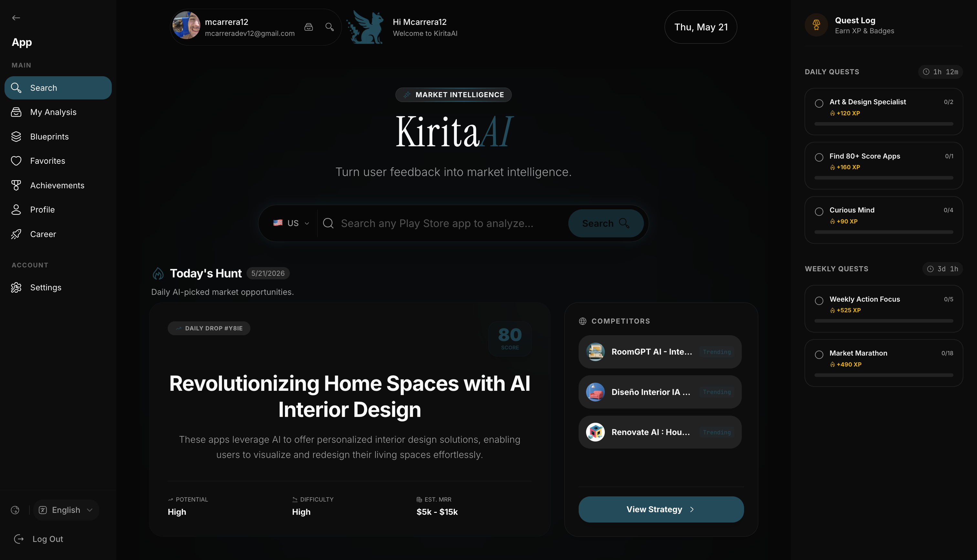
Task: Toggle the Find 80+ Score Apps quest circle
Action: [819, 157]
